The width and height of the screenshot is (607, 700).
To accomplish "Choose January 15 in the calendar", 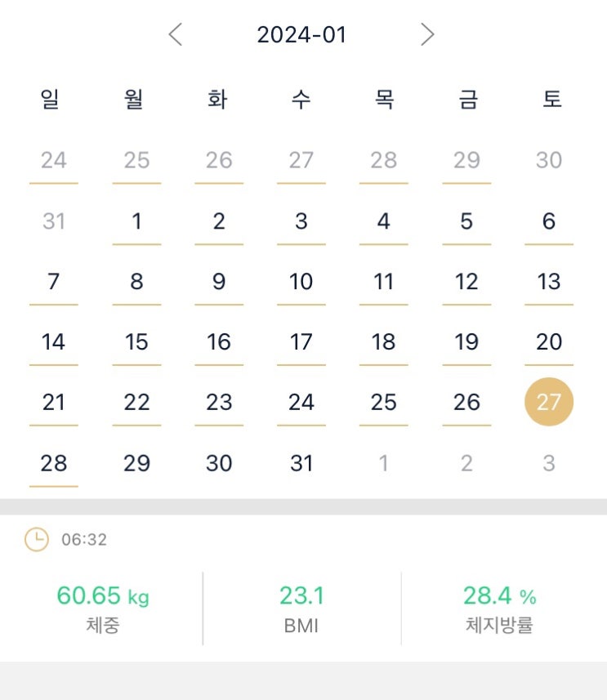I will click(x=136, y=341).
